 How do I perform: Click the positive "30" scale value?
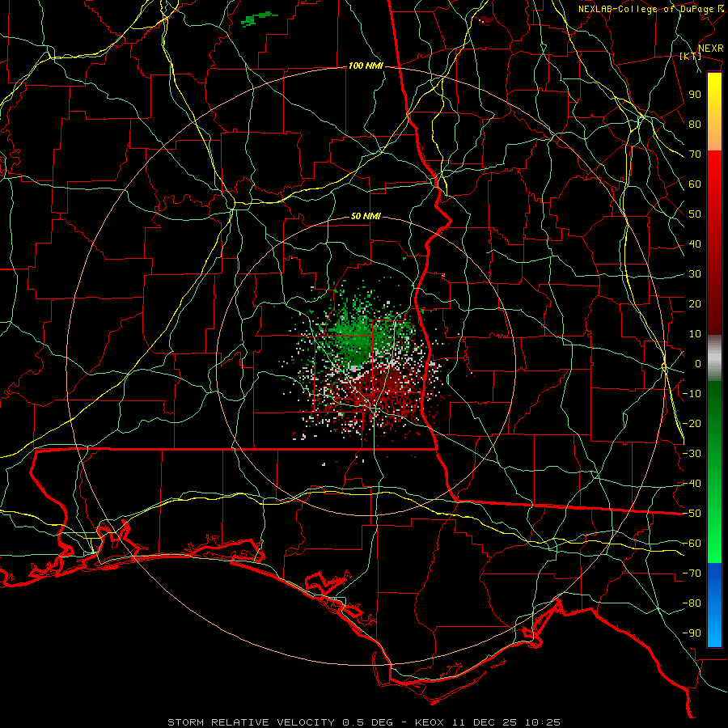point(695,274)
